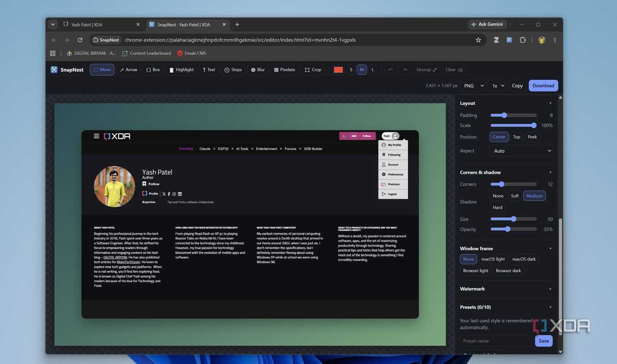Click the Uncrop button
The image size is (617, 364).
[x=426, y=69]
